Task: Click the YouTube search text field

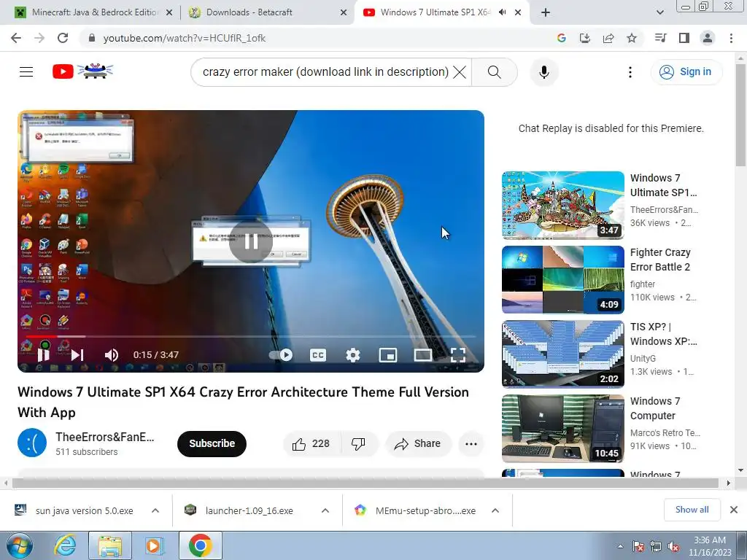Action: [325, 72]
